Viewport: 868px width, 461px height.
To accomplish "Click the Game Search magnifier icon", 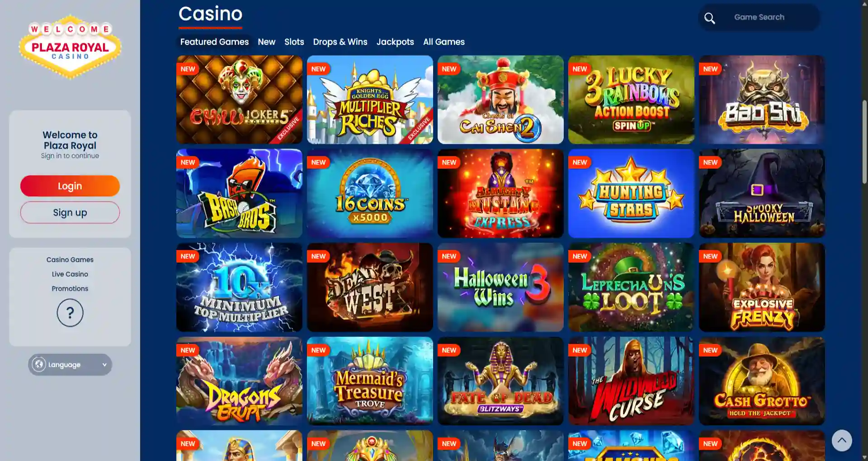I will tap(710, 18).
